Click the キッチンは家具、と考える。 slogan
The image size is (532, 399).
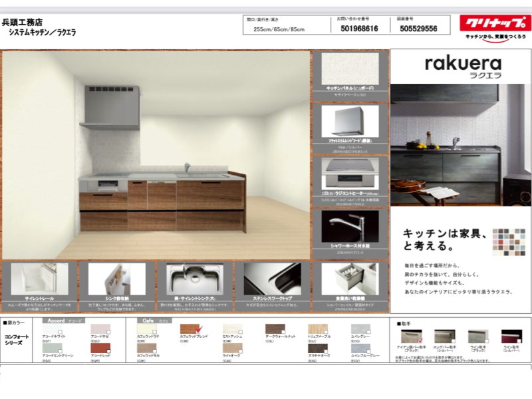pyautogui.click(x=445, y=239)
